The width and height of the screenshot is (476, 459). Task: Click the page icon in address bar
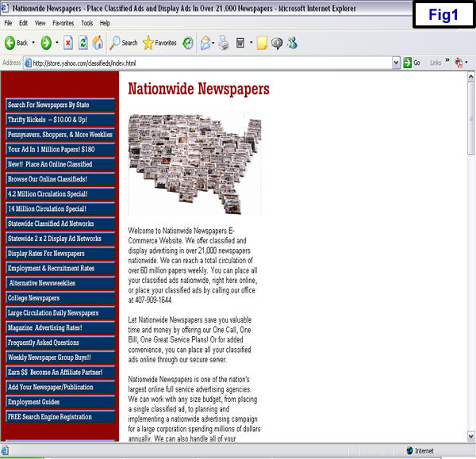coord(28,63)
